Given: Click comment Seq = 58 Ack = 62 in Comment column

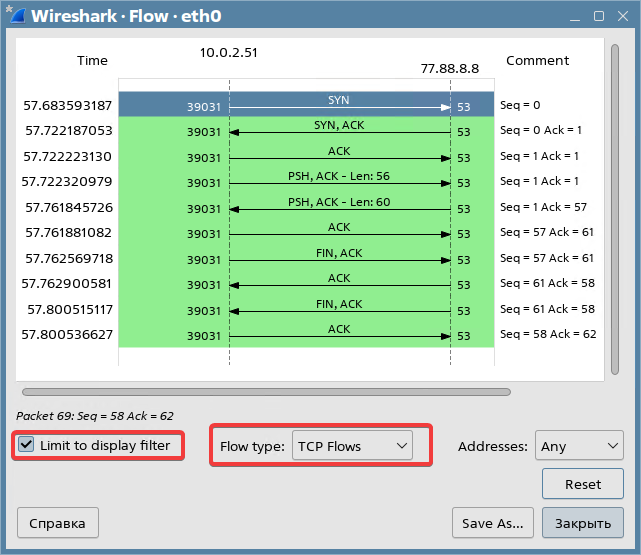Looking at the screenshot, I should tap(548, 334).
